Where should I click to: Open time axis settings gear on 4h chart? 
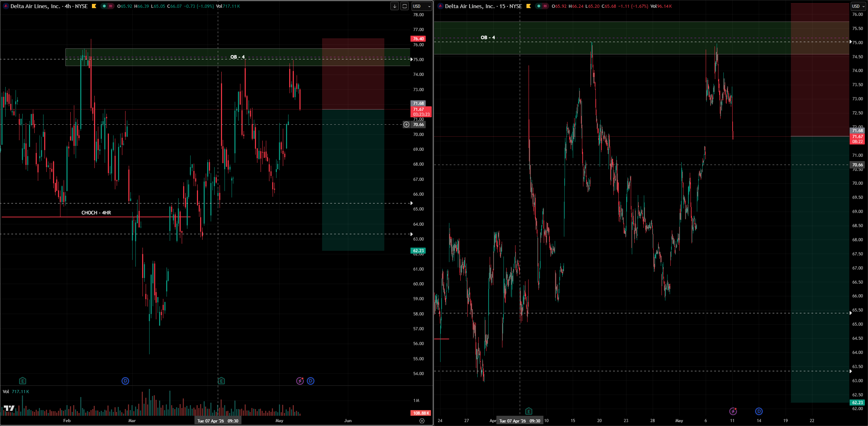pyautogui.click(x=422, y=421)
